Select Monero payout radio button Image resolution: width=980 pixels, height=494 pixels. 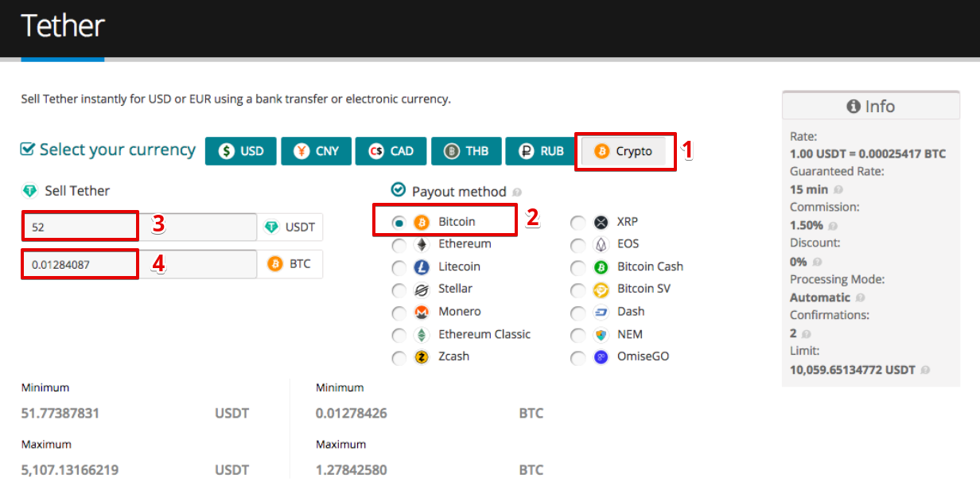point(399,313)
